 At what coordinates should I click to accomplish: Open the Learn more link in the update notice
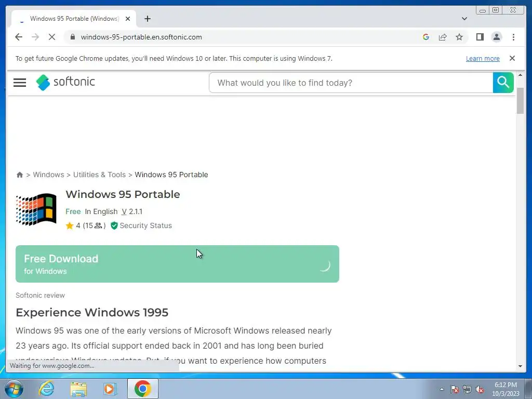coord(483,58)
